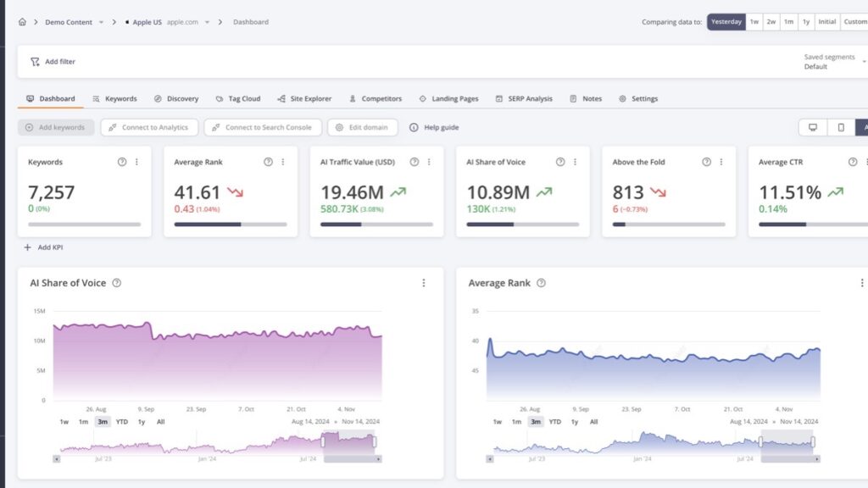Set AI Share of Voice chart range to 1w
The width and height of the screenshot is (868, 488).
[64, 422]
